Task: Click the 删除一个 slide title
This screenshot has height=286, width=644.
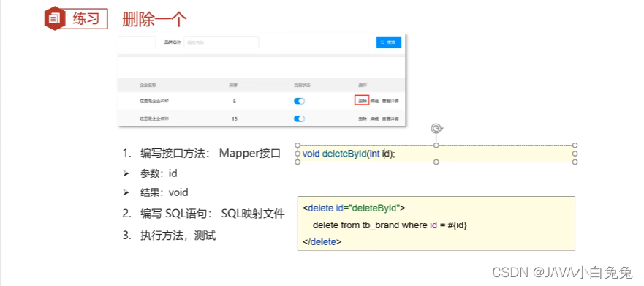Action: [154, 19]
